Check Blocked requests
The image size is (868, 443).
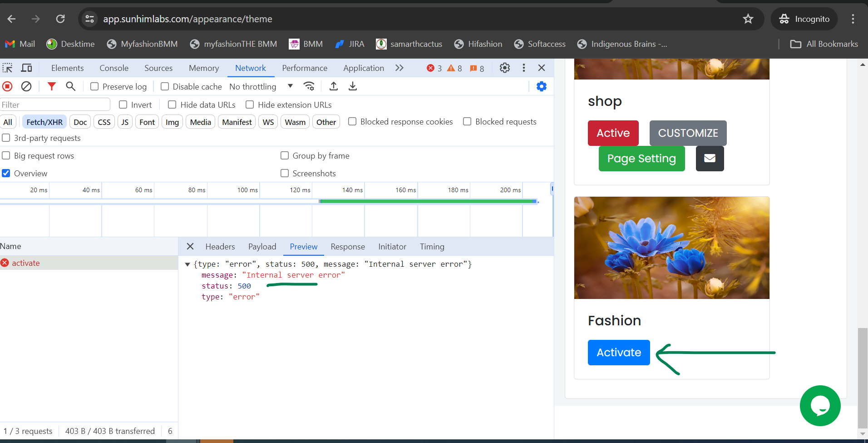coord(467,121)
